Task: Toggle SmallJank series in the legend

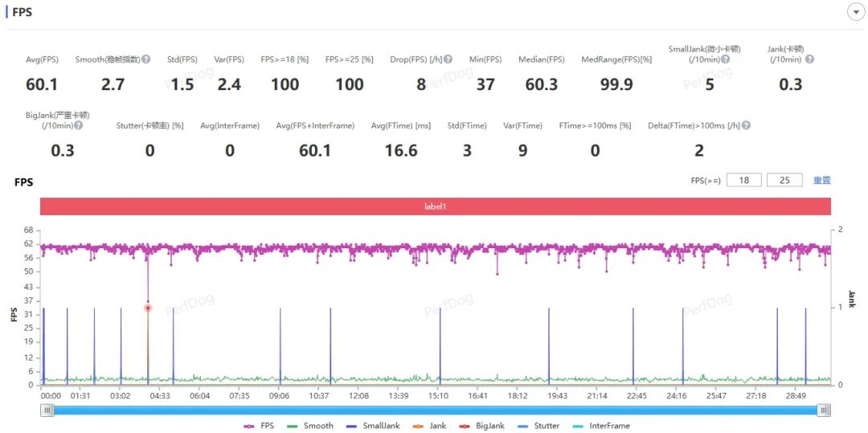Action: pyautogui.click(x=372, y=426)
